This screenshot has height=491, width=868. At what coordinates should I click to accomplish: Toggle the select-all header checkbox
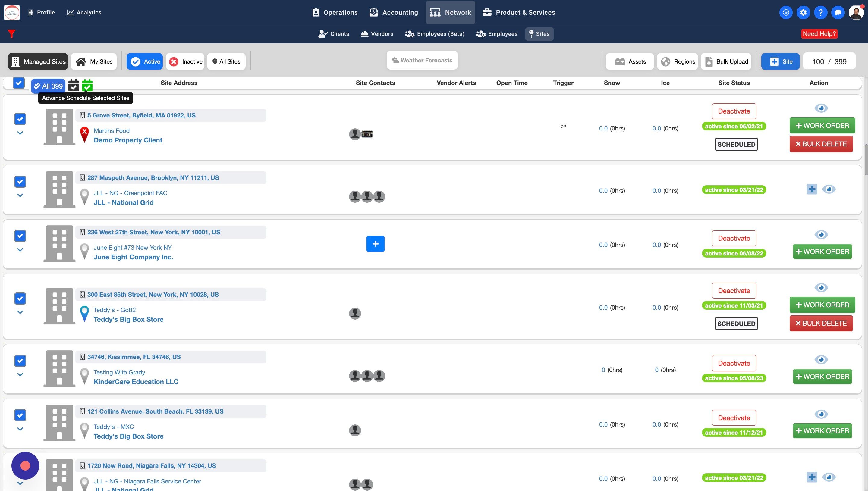click(x=19, y=83)
